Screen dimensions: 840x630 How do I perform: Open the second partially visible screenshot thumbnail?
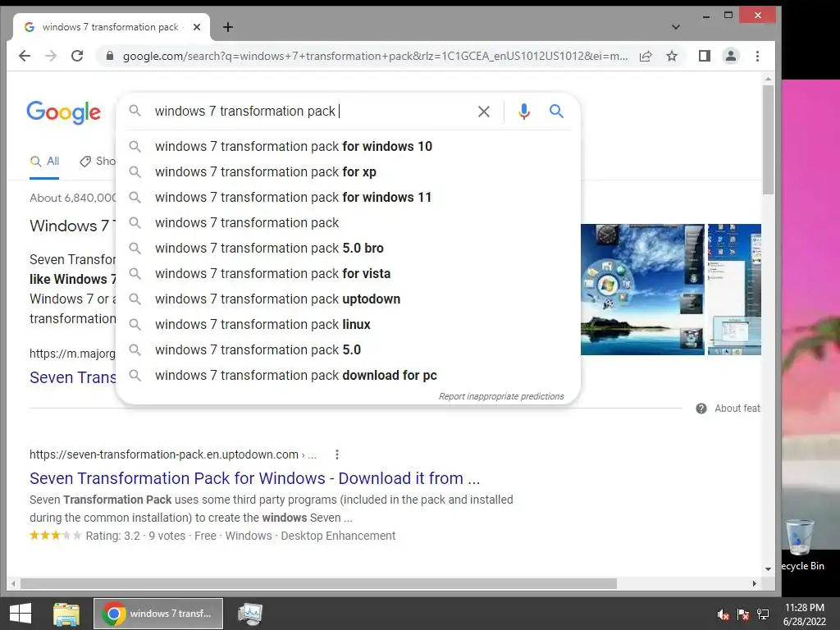pos(734,290)
